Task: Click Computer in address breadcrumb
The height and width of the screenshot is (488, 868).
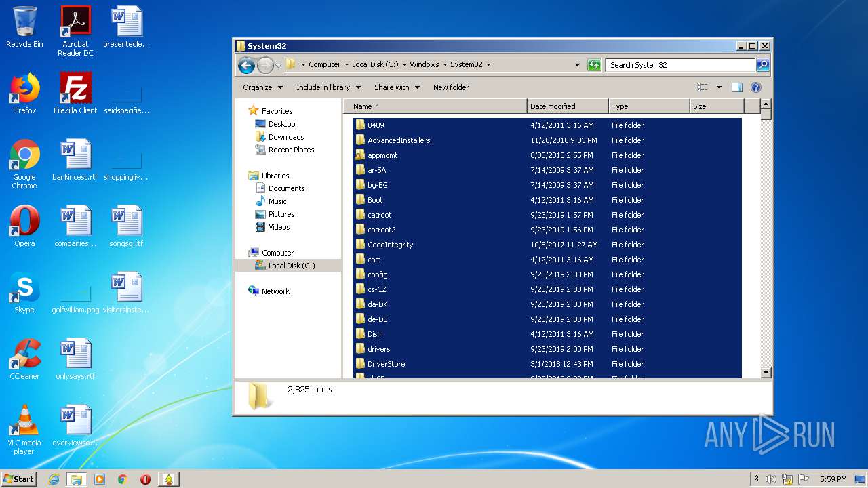Action: tap(324, 65)
